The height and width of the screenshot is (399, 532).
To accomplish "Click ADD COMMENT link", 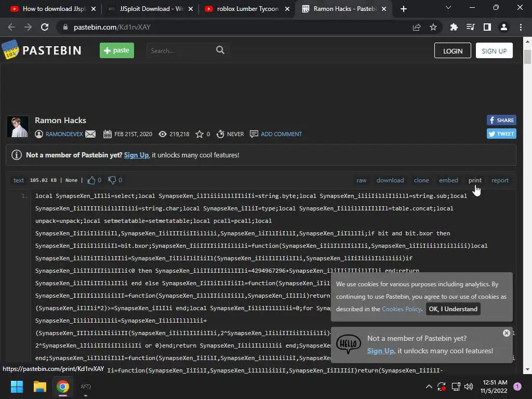I will coord(281,134).
